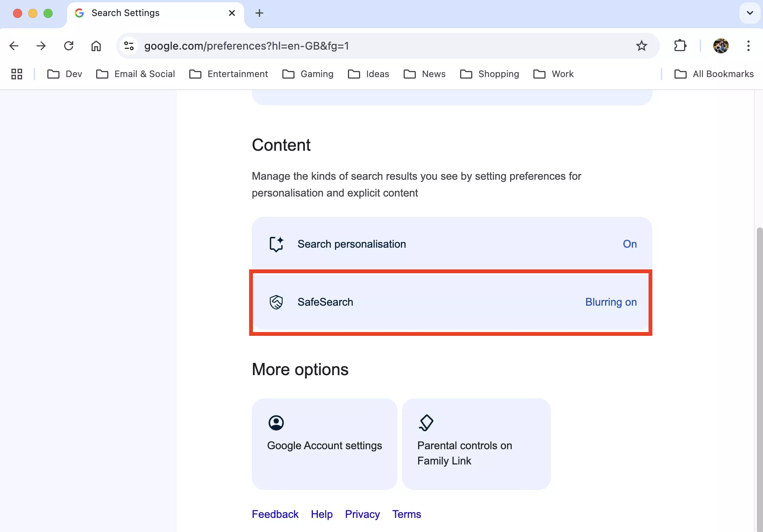The height and width of the screenshot is (532, 763).
Task: Expand the tab search dropdown chevron
Action: click(x=750, y=13)
